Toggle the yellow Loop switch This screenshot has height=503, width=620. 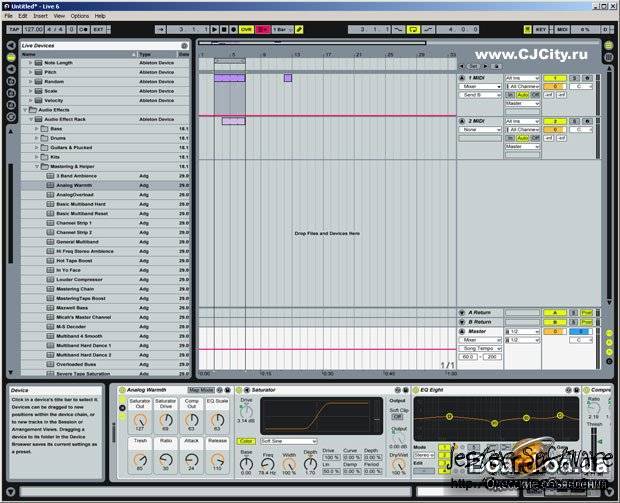(413, 29)
